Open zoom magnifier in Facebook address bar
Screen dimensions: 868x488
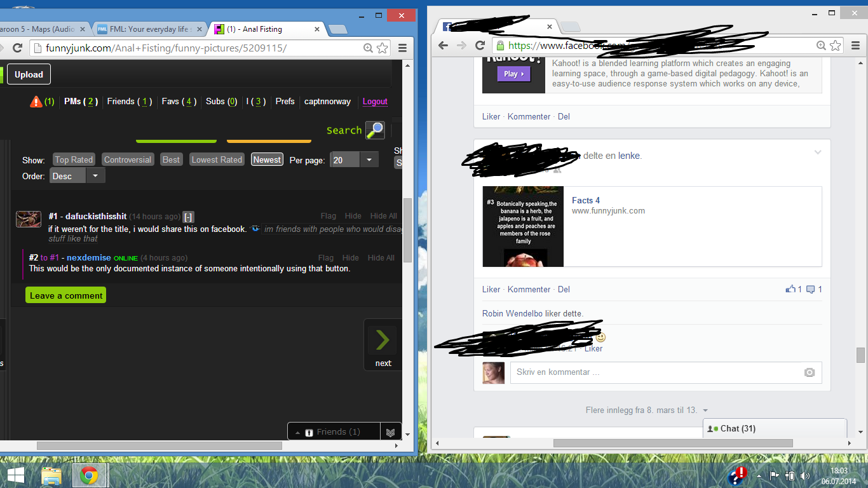tap(822, 45)
